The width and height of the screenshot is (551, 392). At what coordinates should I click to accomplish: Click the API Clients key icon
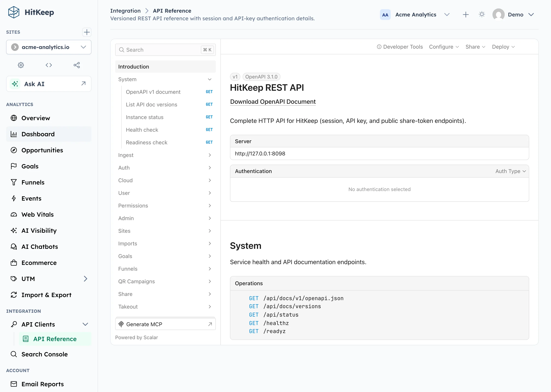14,324
